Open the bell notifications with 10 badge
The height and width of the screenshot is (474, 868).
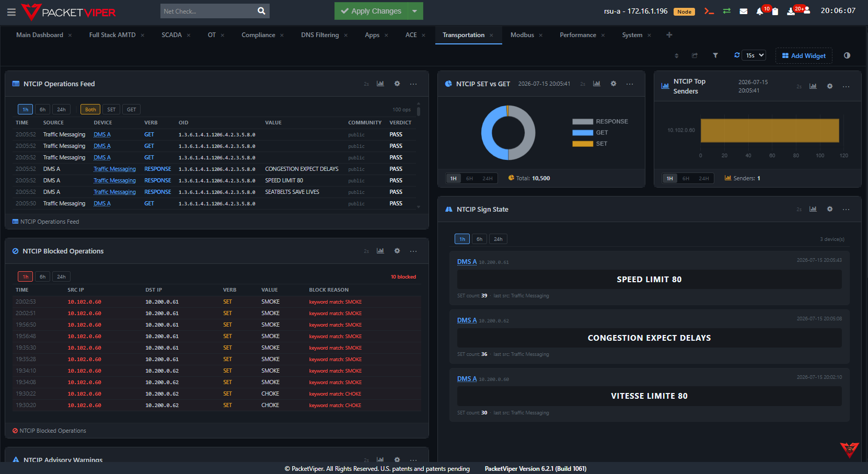tap(760, 11)
